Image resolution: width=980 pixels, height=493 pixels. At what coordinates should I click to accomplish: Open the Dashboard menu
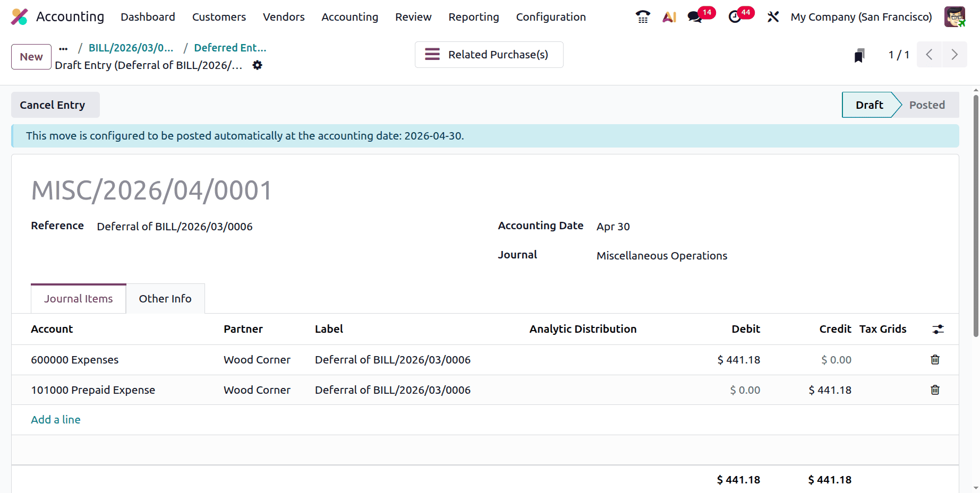pos(148,17)
